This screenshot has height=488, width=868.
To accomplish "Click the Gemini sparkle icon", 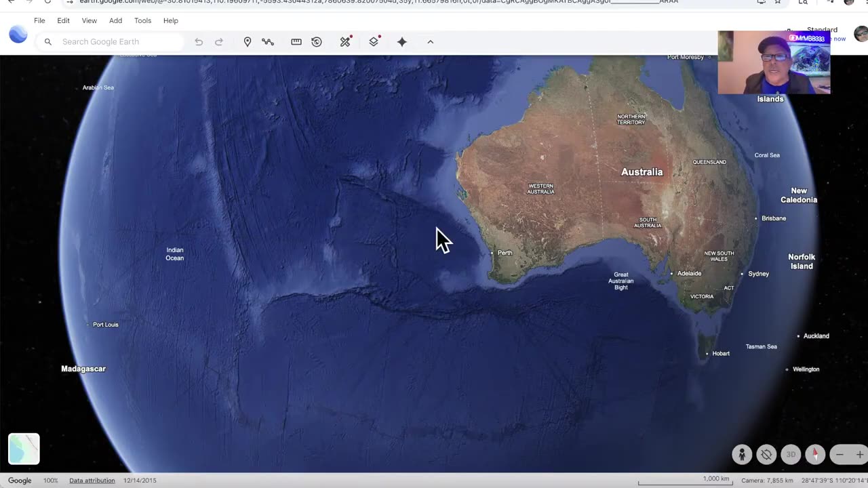I will point(402,42).
